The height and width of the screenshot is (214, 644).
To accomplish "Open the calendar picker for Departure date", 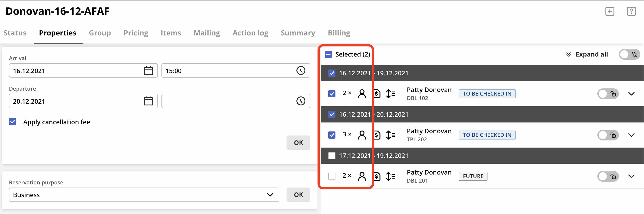I will click(148, 101).
